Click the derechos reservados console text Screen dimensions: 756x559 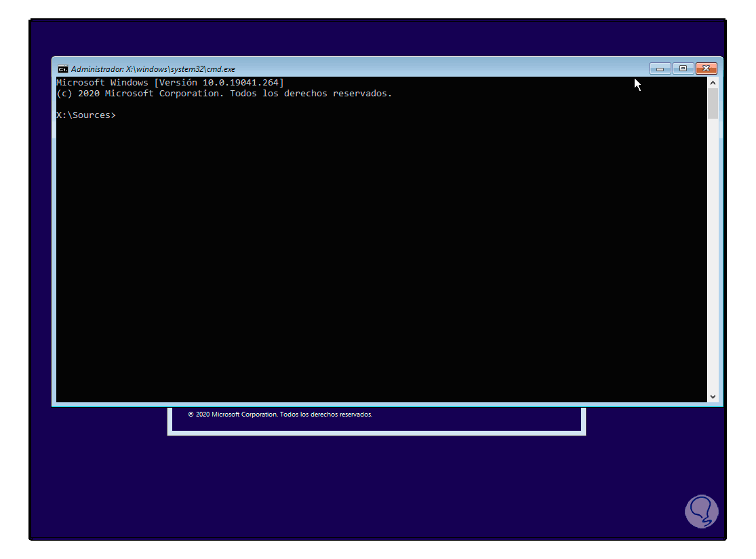tap(339, 93)
